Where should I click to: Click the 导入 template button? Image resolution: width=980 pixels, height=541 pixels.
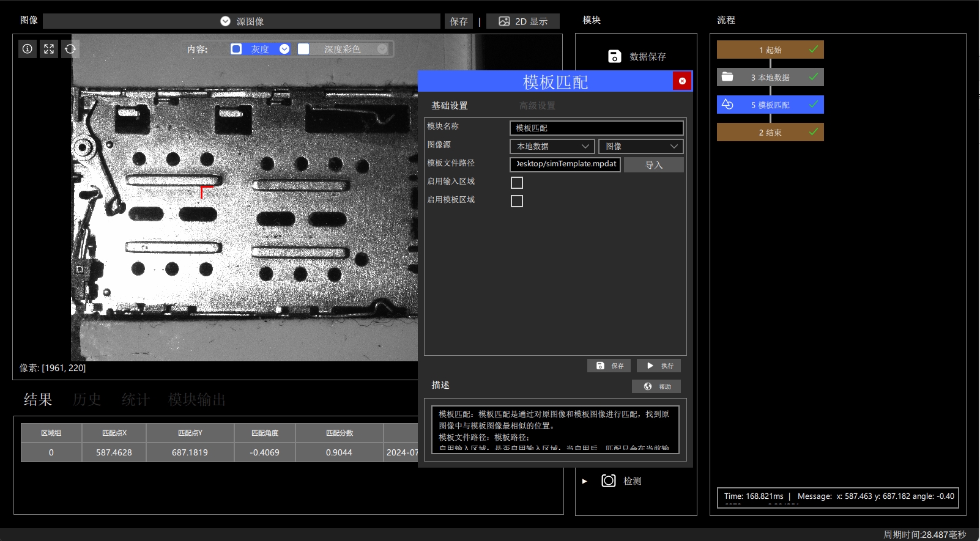(x=654, y=165)
